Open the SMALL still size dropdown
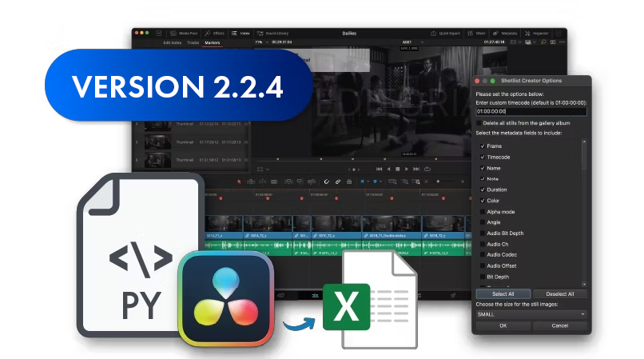The width and height of the screenshot is (644, 359). [x=531, y=314]
